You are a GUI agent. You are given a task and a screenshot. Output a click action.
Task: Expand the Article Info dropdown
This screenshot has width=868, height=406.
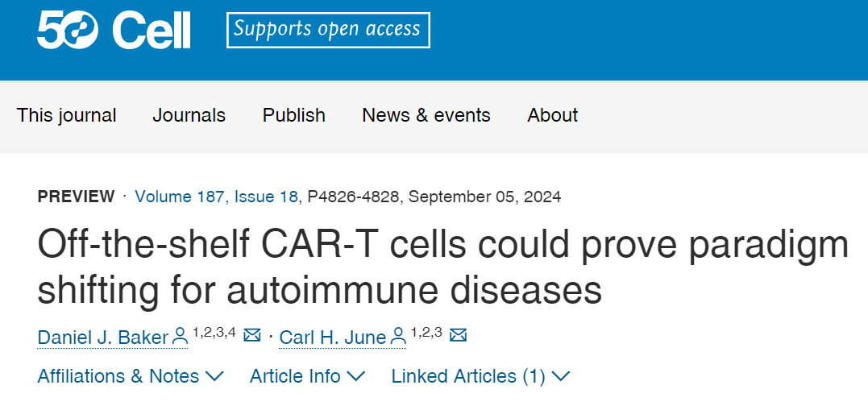[307, 376]
